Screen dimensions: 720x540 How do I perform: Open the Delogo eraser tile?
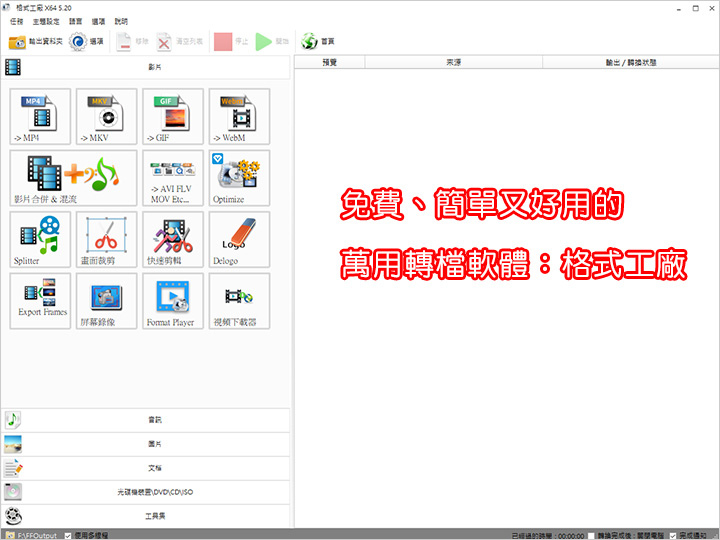239,240
